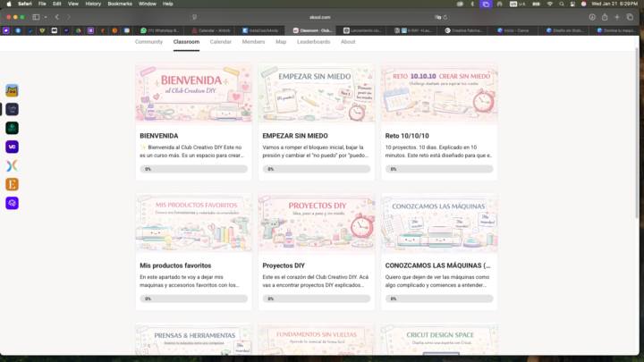Click the new tab plus icon

617,17
